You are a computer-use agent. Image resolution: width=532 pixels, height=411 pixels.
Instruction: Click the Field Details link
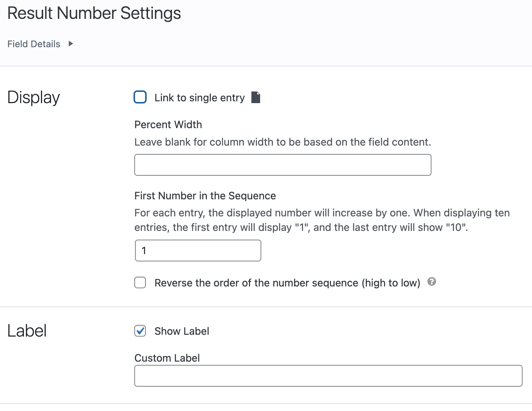click(x=33, y=44)
